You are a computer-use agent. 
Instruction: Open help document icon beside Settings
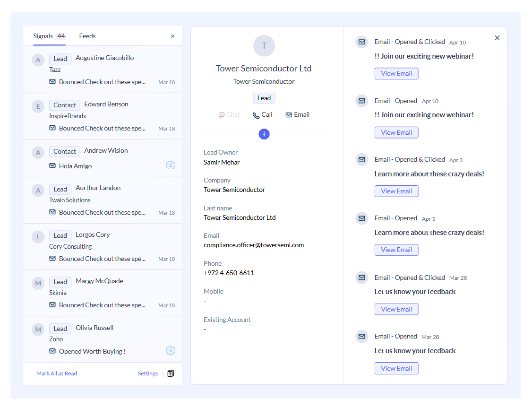coord(171,373)
